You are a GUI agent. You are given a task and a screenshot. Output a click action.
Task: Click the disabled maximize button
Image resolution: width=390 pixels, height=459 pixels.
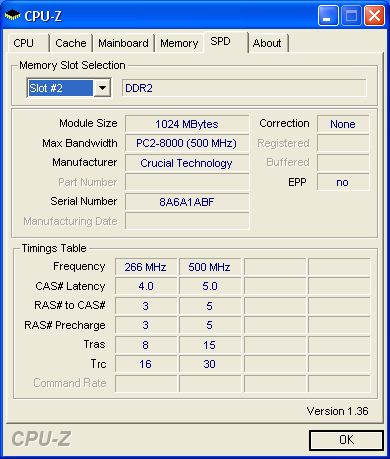point(351,16)
